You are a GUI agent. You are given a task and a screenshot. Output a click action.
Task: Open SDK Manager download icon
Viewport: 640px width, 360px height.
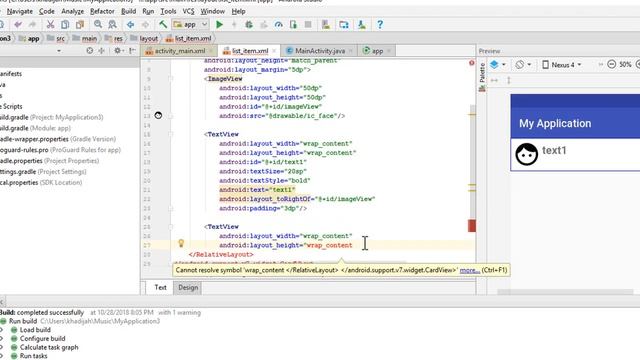[362, 24]
